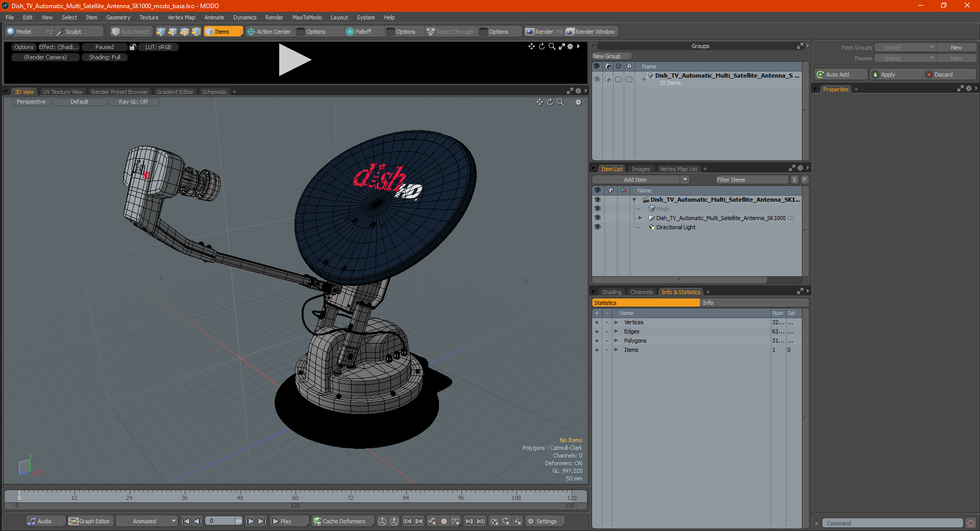
Task: Open the Add Item dropdown arrow
Action: [x=685, y=180]
